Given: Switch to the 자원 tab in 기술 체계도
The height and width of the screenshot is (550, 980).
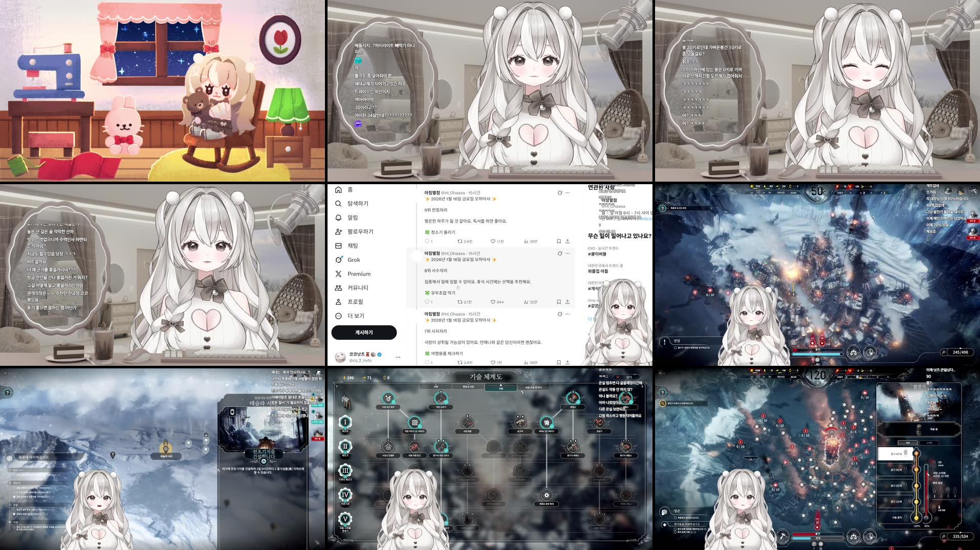Looking at the screenshot, I should pos(501,388).
